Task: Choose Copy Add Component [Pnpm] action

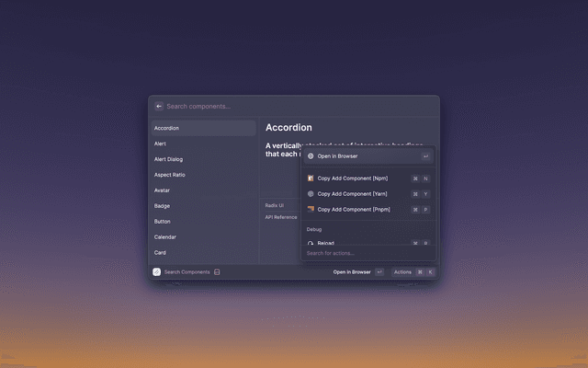Action: coord(353,210)
